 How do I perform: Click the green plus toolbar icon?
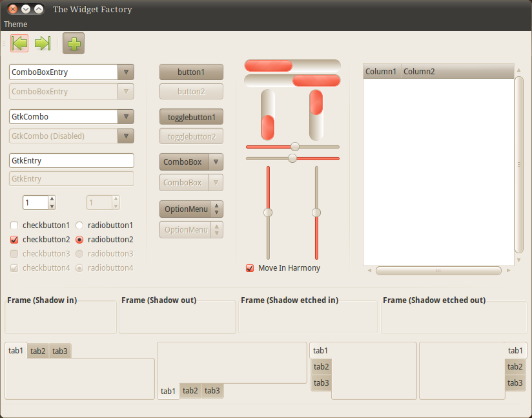74,43
